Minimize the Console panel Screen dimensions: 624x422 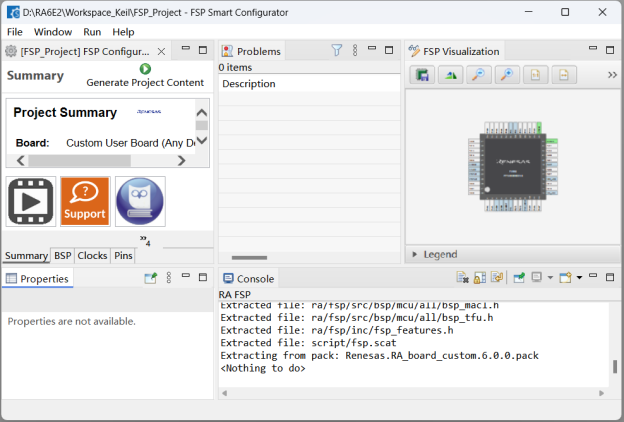593,275
